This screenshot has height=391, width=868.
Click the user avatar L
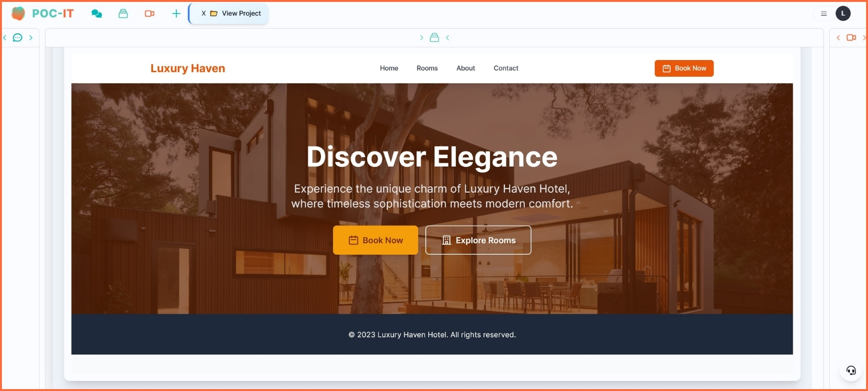coord(843,13)
